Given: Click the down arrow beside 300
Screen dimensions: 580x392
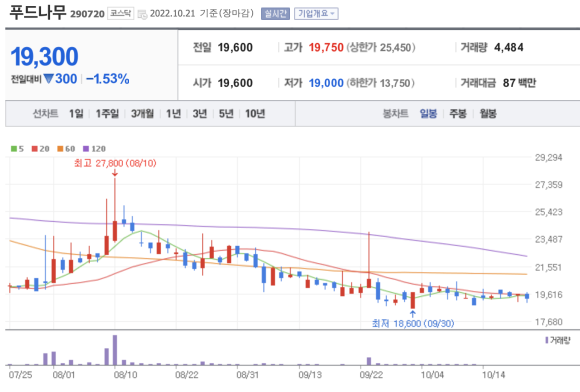Looking at the screenshot, I should point(49,78).
